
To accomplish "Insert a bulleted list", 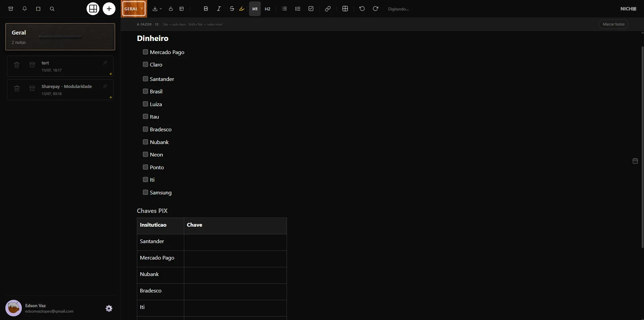I will [284, 9].
